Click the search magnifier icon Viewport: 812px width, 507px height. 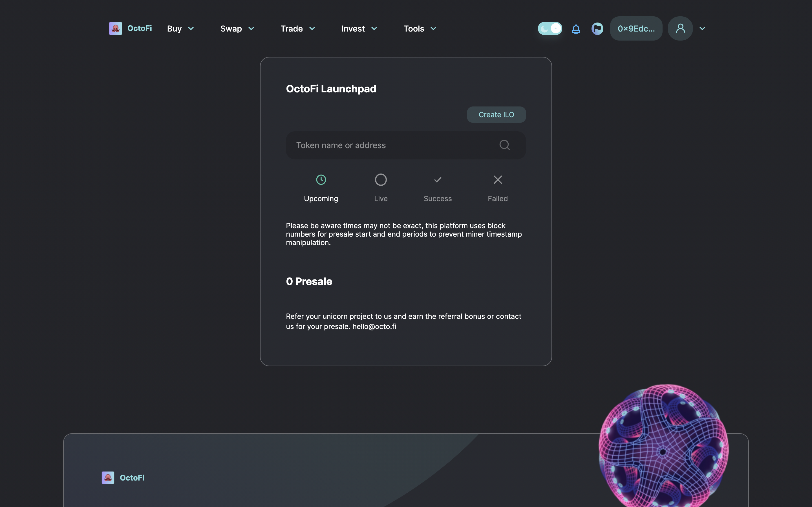pos(504,145)
